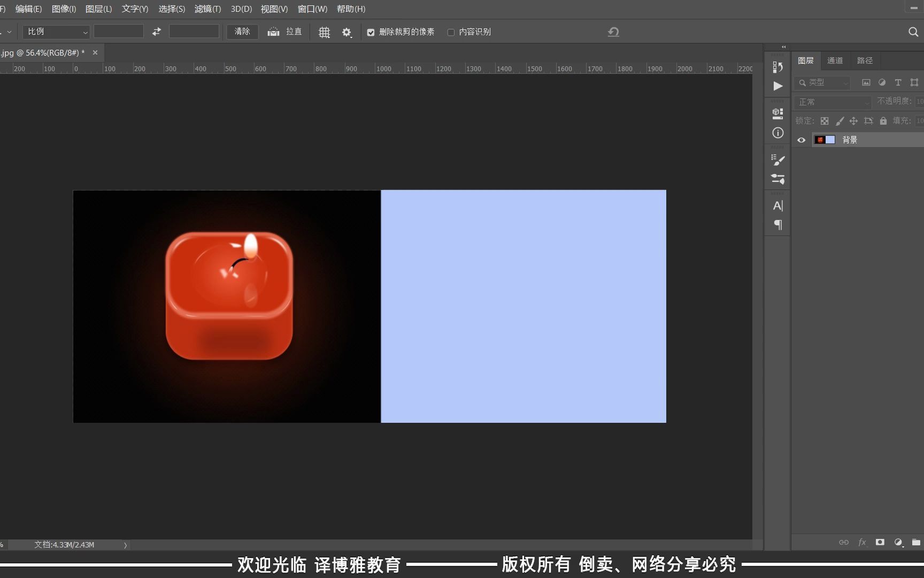924x578 pixels.
Task: Open the 3D(D) menu
Action: [x=241, y=9]
